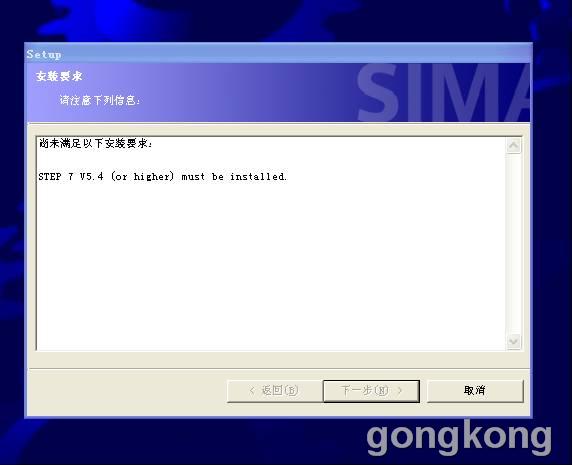
Task: Click the scrollbar up arrow
Action: (514, 146)
